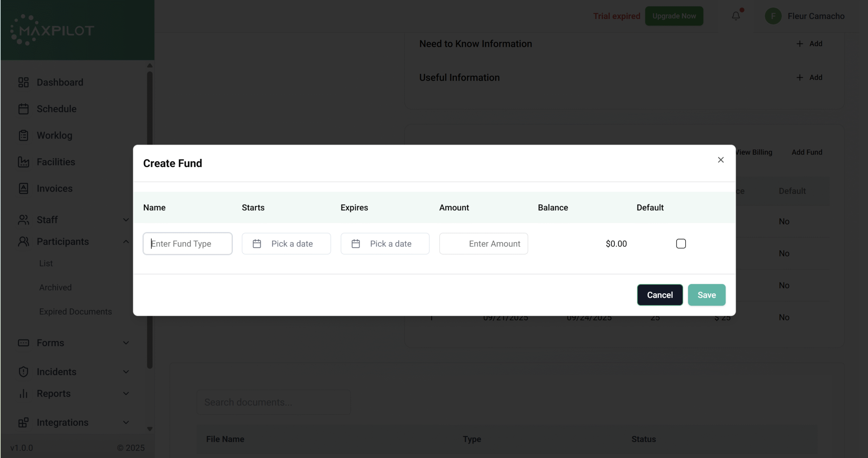The image size is (868, 458).
Task: Close the Create Fund dialog
Action: [721, 160]
